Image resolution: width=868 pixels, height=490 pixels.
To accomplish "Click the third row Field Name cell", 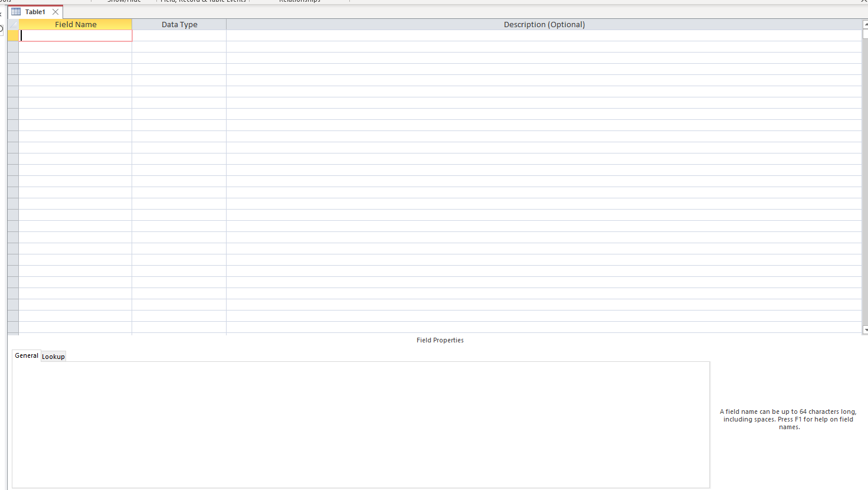I will tap(76, 58).
